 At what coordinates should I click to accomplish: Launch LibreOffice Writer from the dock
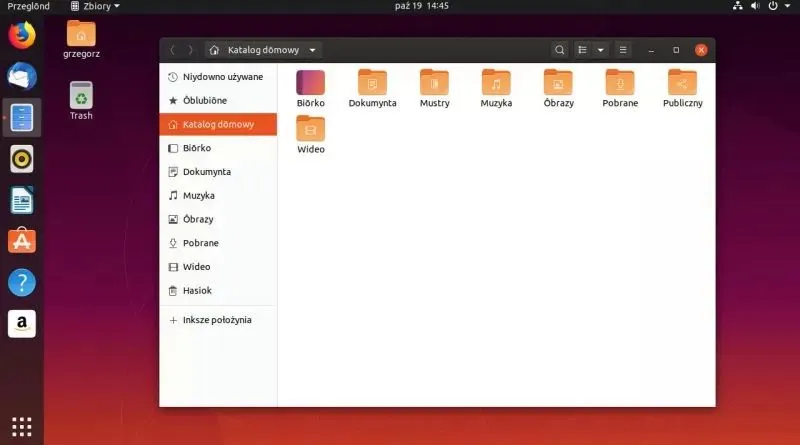click(22, 200)
